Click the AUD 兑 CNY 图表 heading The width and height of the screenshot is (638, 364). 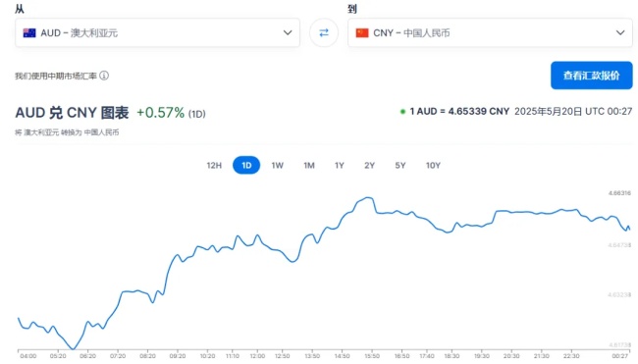coord(72,113)
